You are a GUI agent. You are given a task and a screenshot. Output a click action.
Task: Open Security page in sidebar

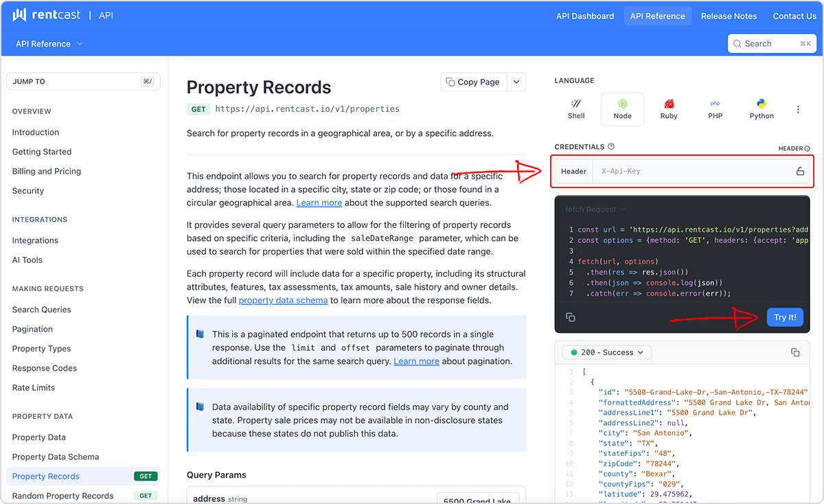[28, 191]
